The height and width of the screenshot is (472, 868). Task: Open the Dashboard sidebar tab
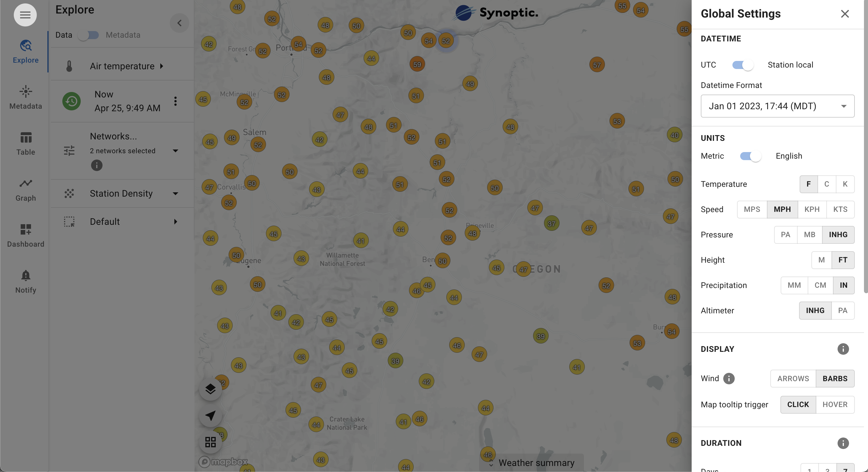(26, 236)
